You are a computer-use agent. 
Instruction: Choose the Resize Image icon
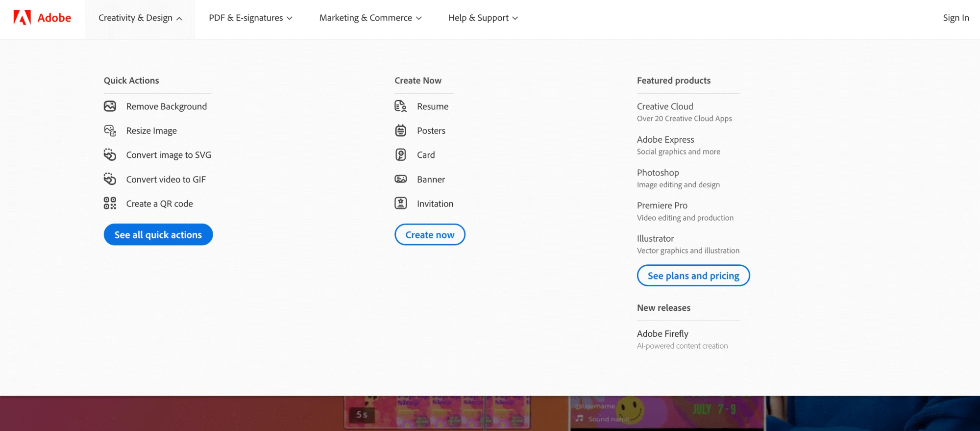(x=110, y=130)
